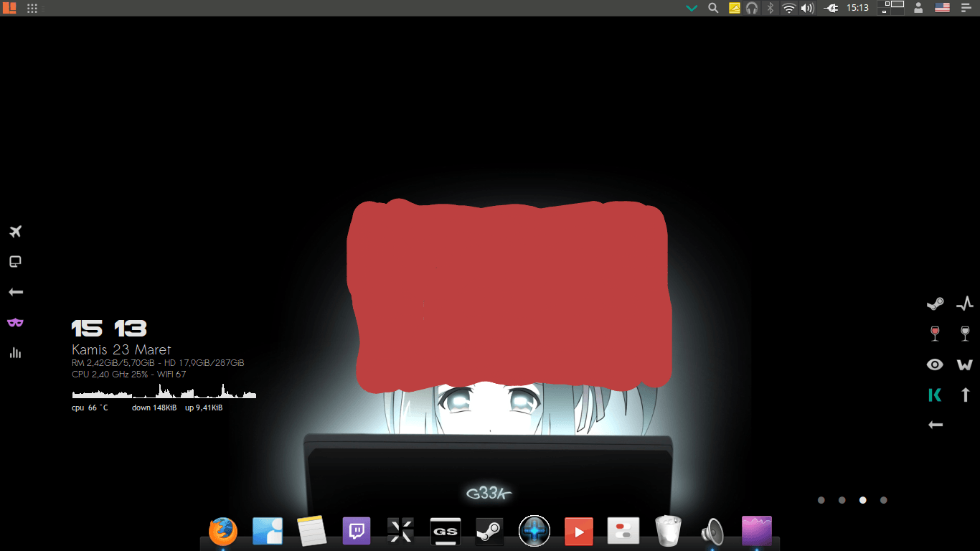This screenshot has height=551, width=980.
Task: Open the user account menu
Action: pyautogui.click(x=918, y=8)
